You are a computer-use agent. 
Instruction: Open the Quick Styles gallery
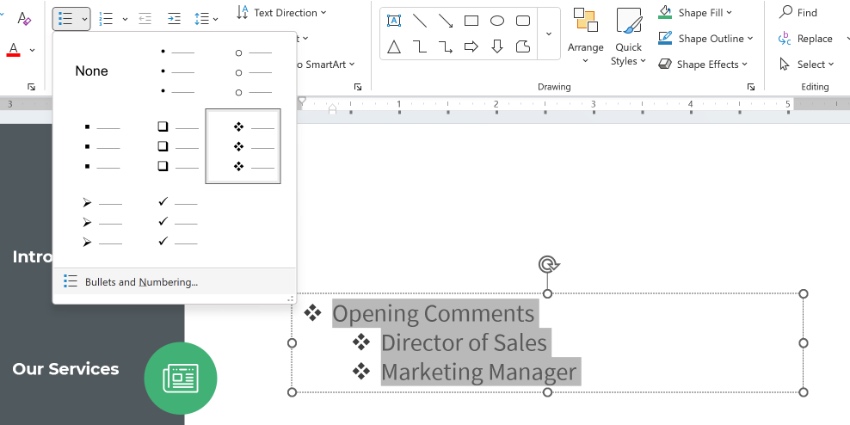(629, 36)
